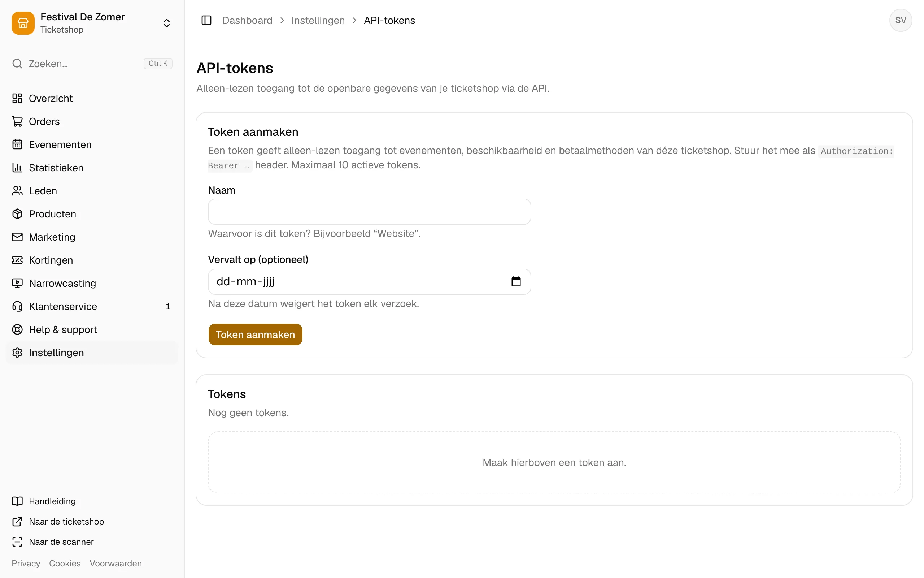Image resolution: width=924 pixels, height=578 pixels.
Task: Click the "Maak hierboven een token aan." text
Action: point(554,462)
